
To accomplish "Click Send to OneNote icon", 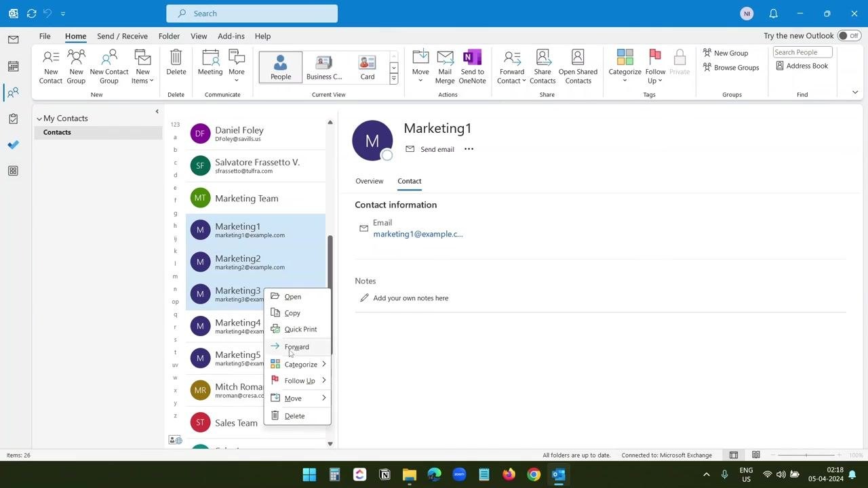I will point(472,67).
